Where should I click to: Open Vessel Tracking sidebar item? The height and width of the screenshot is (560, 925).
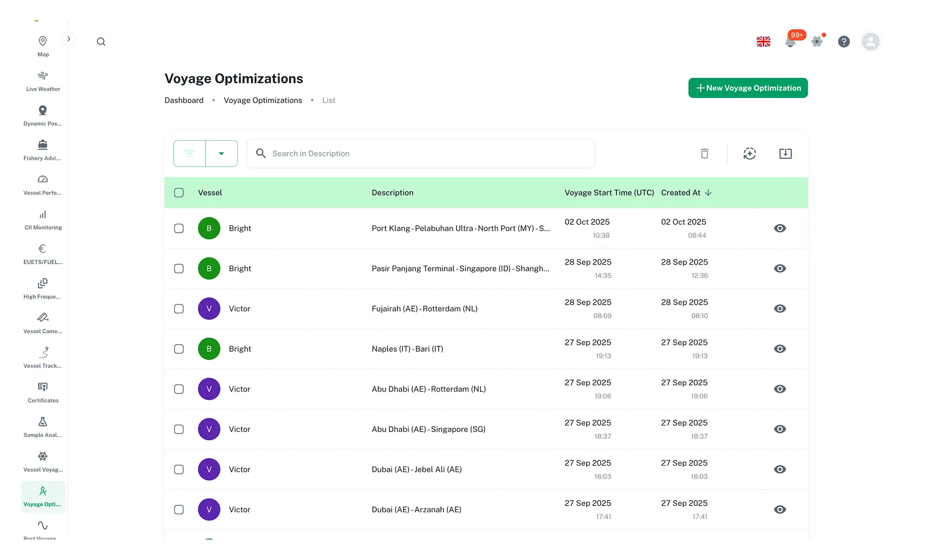[x=43, y=358]
